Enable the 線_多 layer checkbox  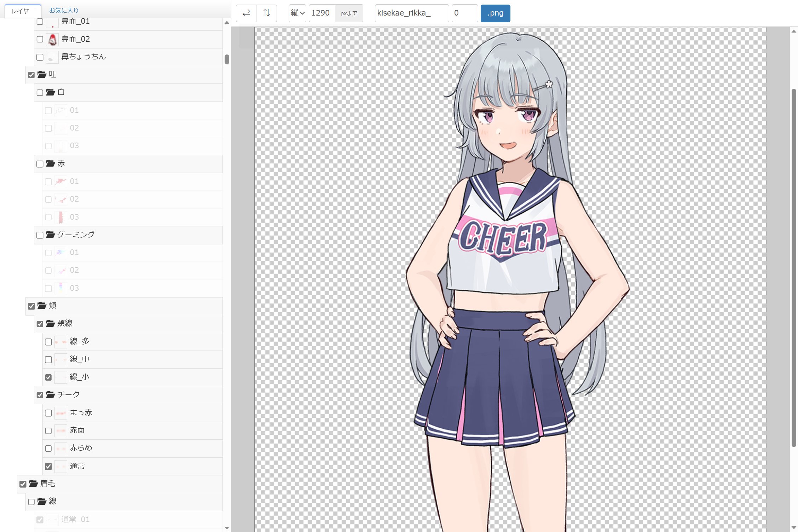[48, 342]
